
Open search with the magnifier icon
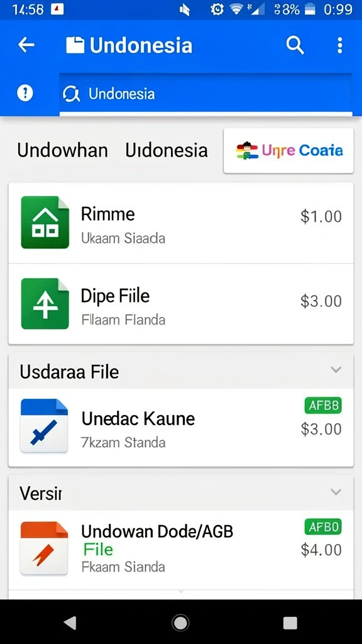tap(295, 45)
